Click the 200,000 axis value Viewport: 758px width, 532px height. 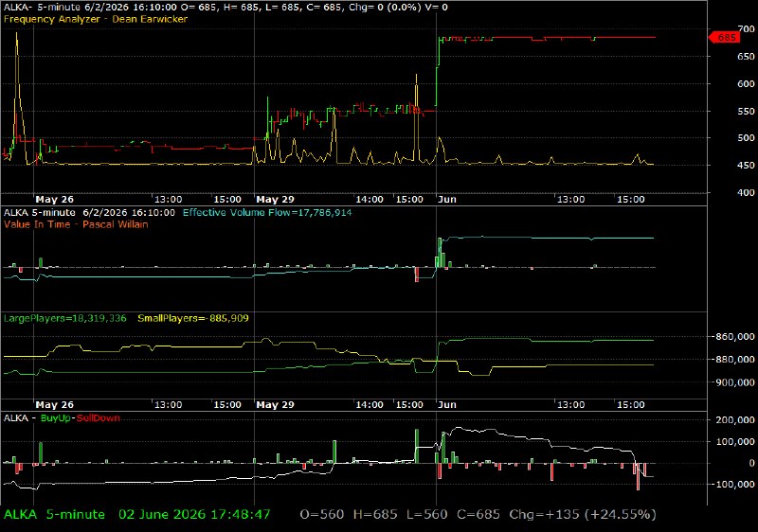(735, 420)
